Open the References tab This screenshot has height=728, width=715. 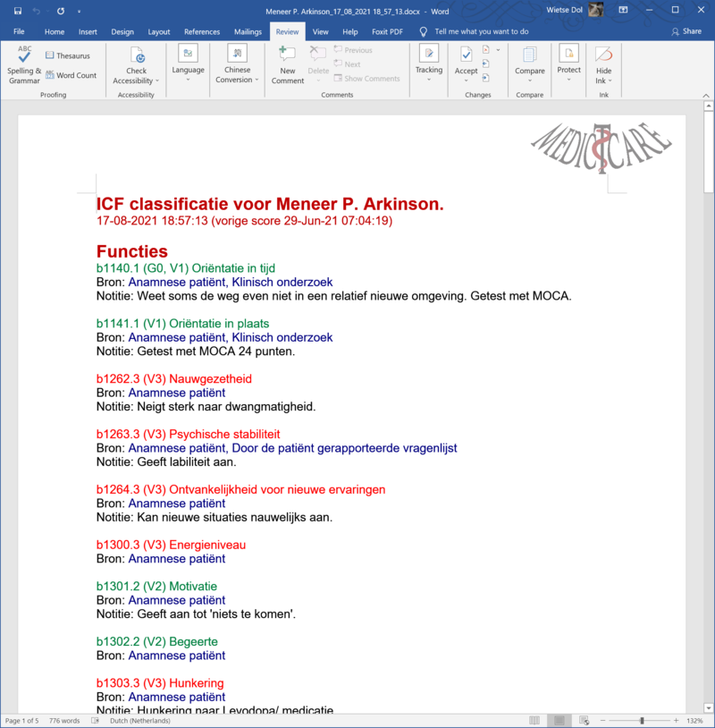(202, 31)
